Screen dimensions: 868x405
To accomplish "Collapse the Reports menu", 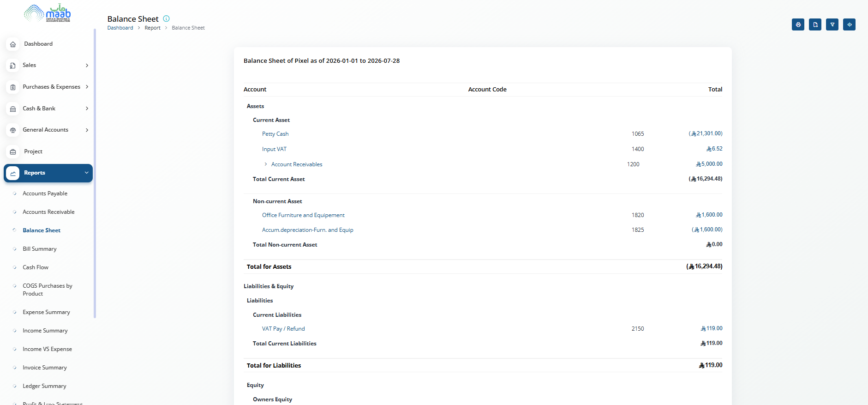I will click(48, 173).
